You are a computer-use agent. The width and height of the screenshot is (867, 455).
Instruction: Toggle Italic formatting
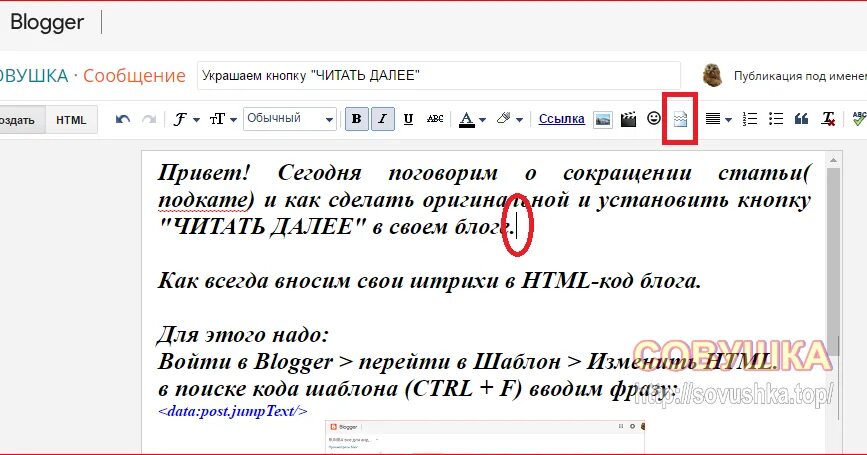click(x=383, y=119)
